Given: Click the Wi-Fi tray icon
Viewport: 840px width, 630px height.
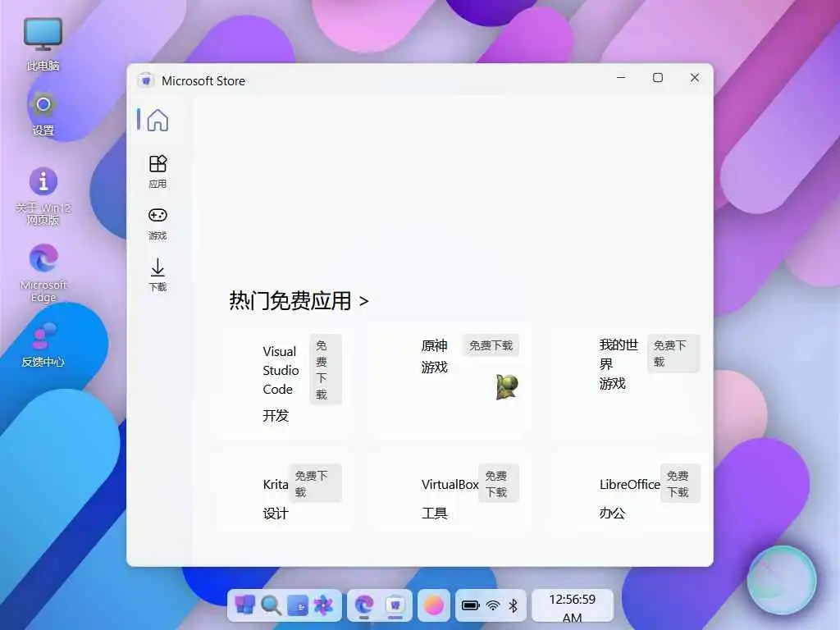Looking at the screenshot, I should pos(492,605).
